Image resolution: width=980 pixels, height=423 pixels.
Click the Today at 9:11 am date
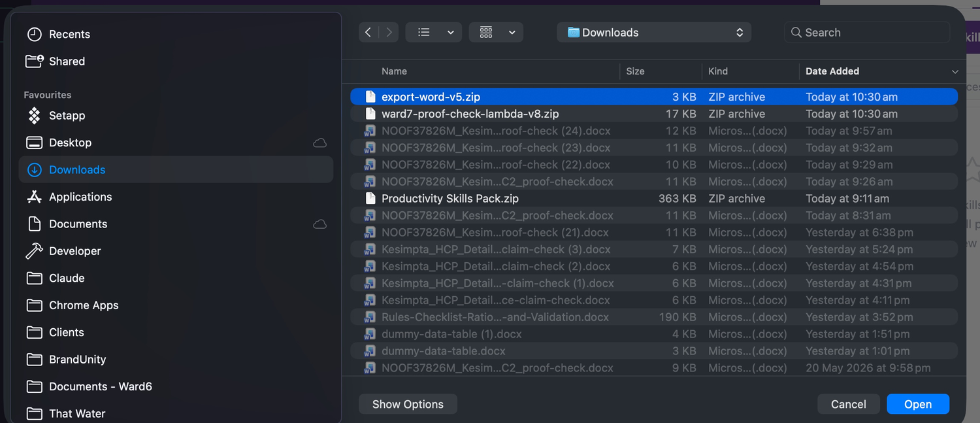[847, 199]
